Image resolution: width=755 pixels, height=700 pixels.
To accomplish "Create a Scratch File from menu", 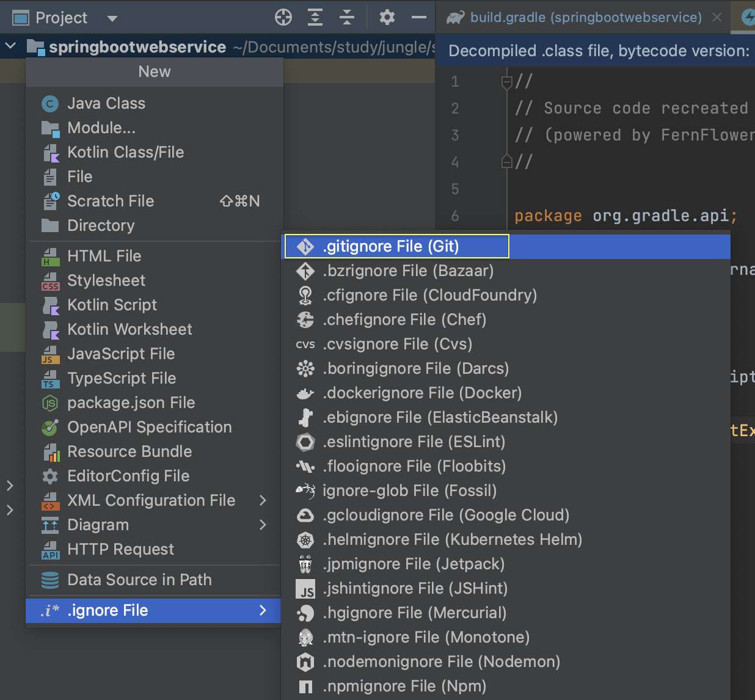I will 154,201.
